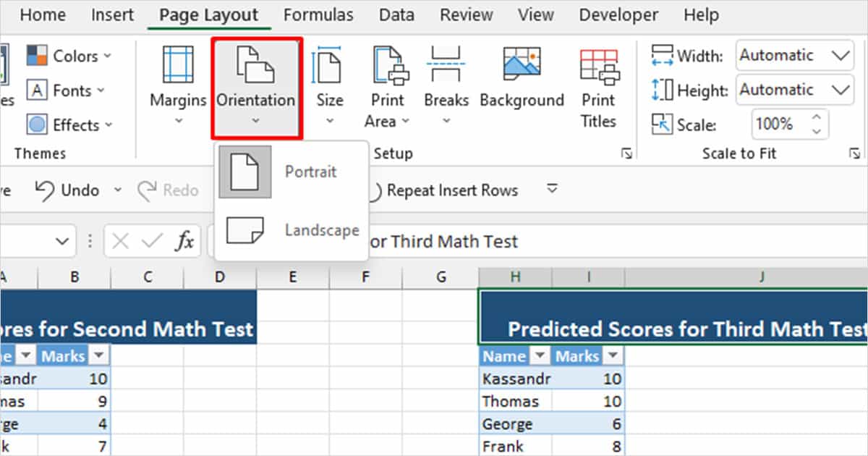Open the Height Automatic dropdown
Screen dimensions: 868x456
tap(843, 90)
